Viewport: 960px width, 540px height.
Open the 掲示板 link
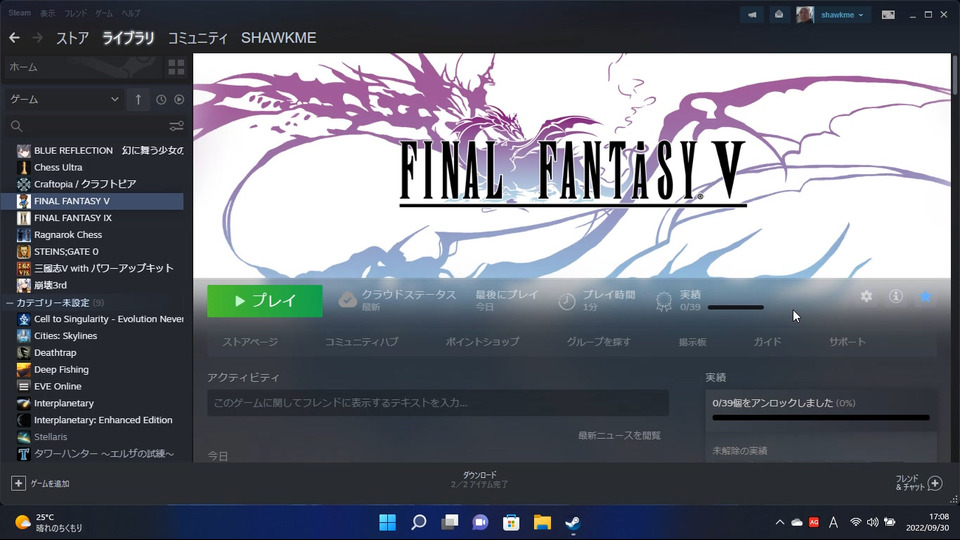[x=692, y=342]
